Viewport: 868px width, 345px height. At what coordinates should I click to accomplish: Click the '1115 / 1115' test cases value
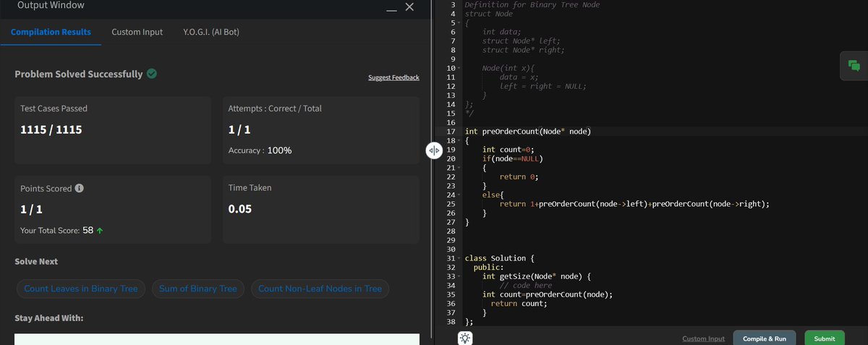51,130
